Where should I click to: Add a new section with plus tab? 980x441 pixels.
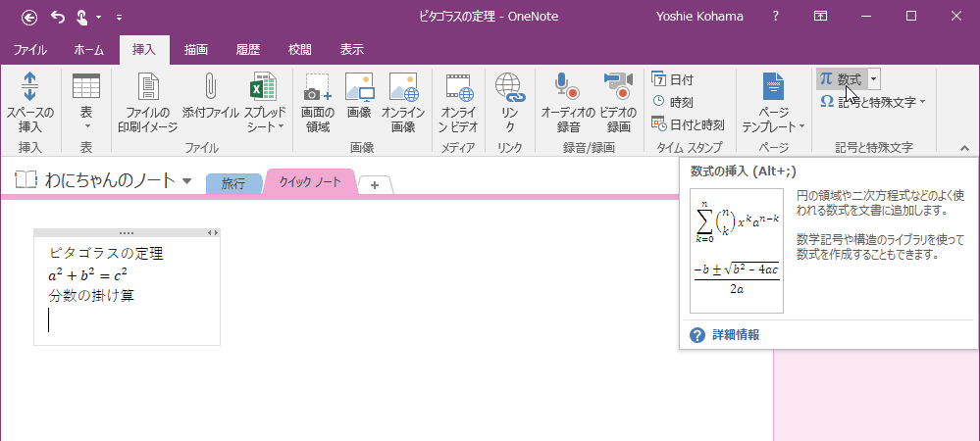coord(375,185)
